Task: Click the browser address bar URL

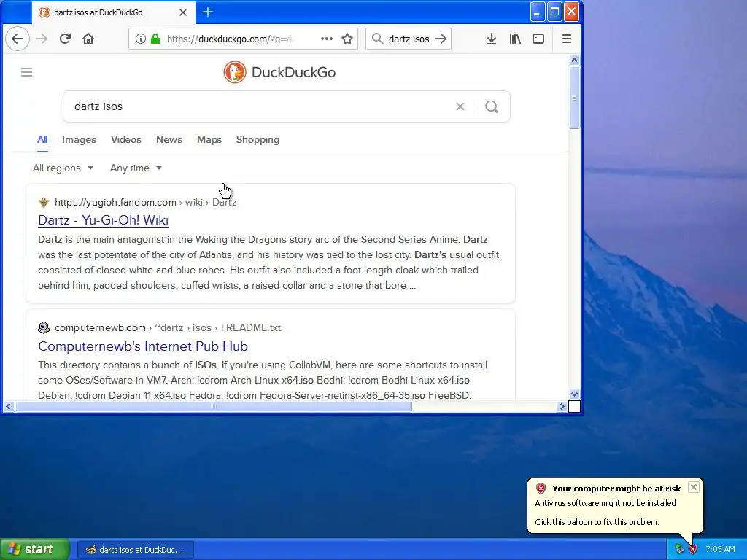Action: (x=231, y=39)
